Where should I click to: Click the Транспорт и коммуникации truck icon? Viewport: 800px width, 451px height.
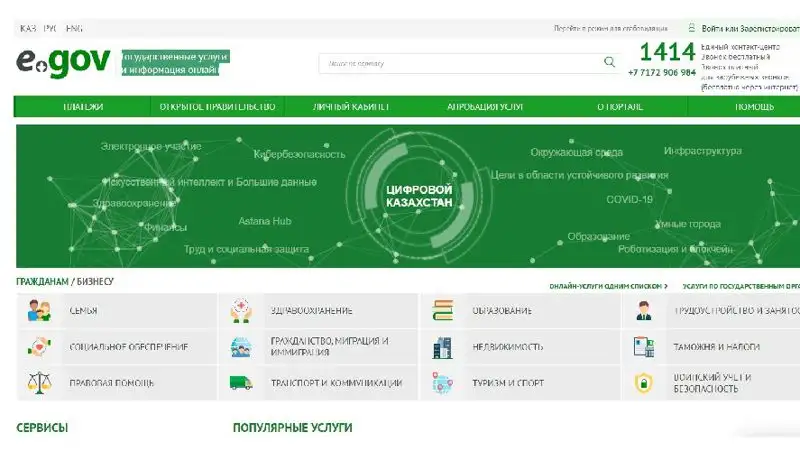coord(241,383)
